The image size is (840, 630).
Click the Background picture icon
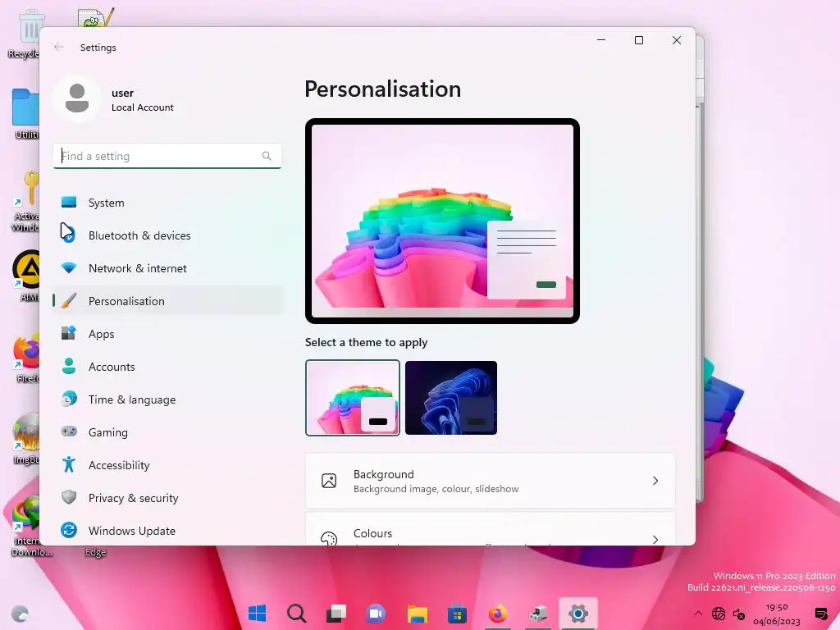coord(329,481)
